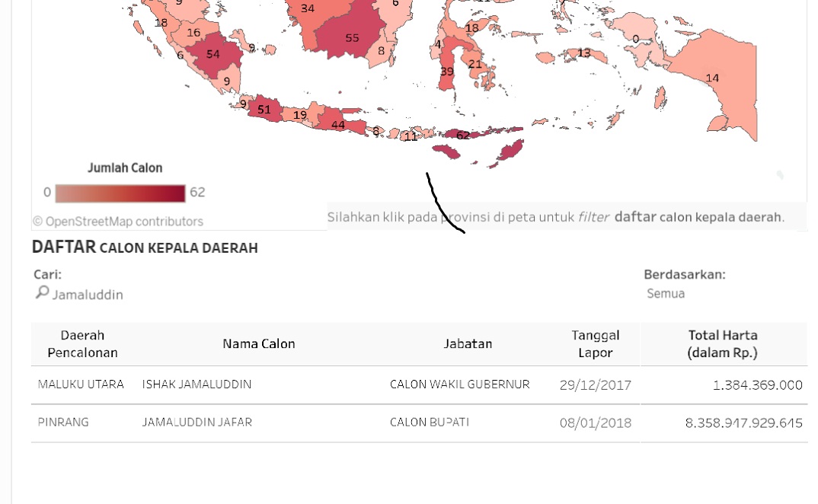Sort by the 'Total Harta' column header
Viewport: 818px width, 504px height.
pyautogui.click(x=722, y=343)
